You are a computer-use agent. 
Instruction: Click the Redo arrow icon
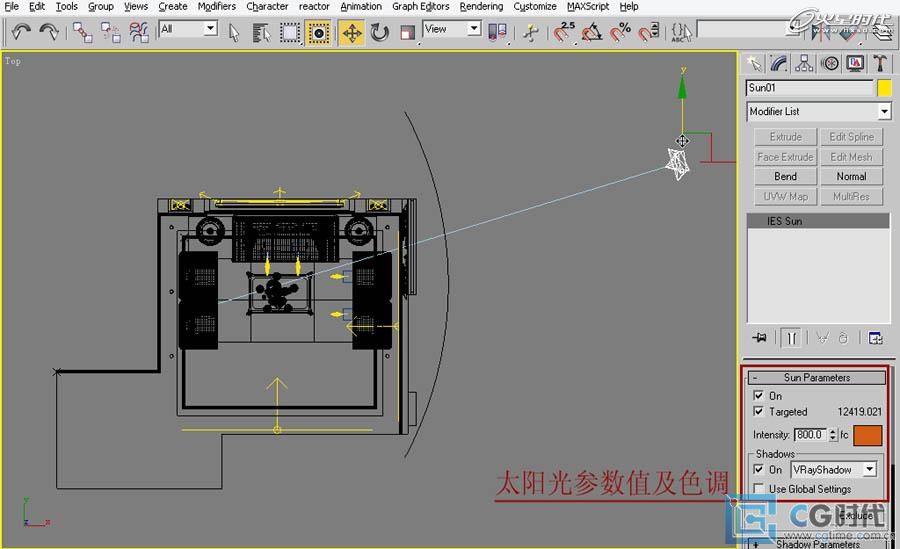point(49,32)
